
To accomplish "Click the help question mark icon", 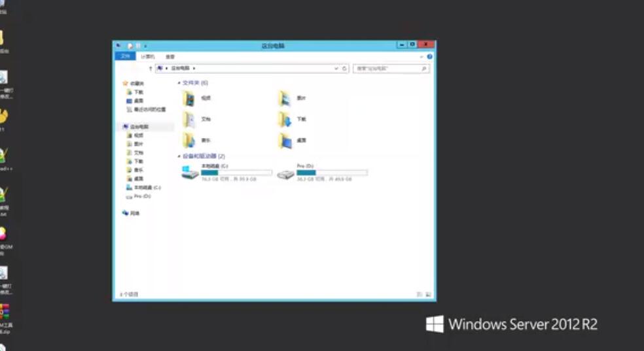I will [x=430, y=57].
